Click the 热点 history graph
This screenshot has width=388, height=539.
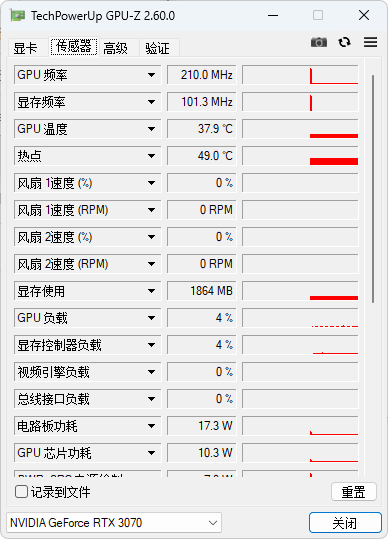pos(300,156)
